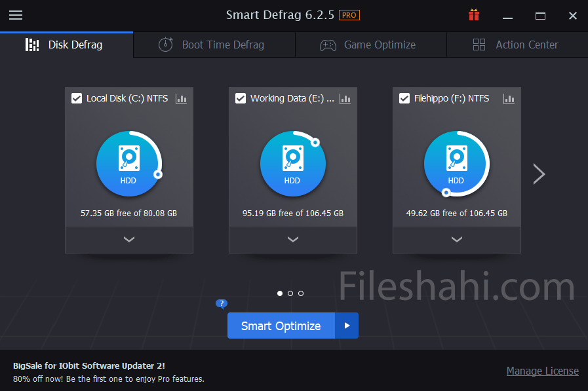Click the usage ring knob on Working Data (E:)
This screenshot has width=588, height=391.
[x=315, y=142]
